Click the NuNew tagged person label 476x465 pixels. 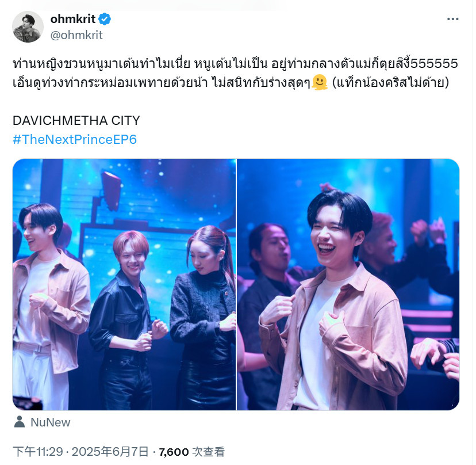[x=51, y=422]
